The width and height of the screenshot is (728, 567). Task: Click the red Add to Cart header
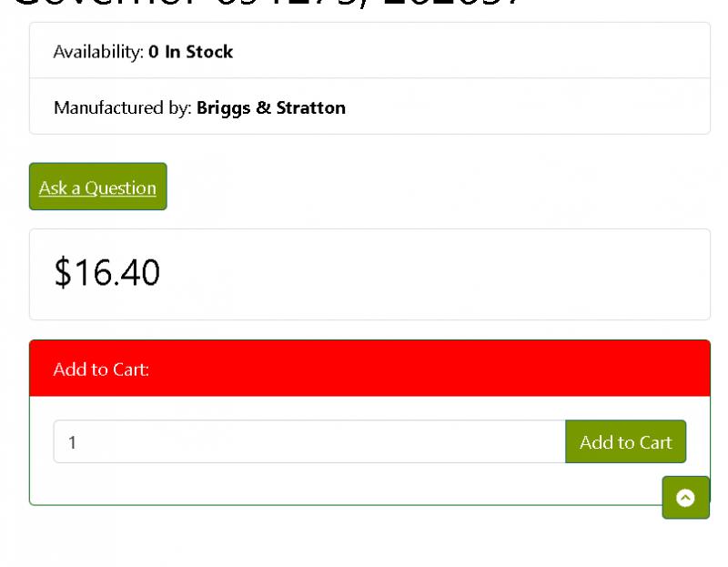[x=369, y=369]
